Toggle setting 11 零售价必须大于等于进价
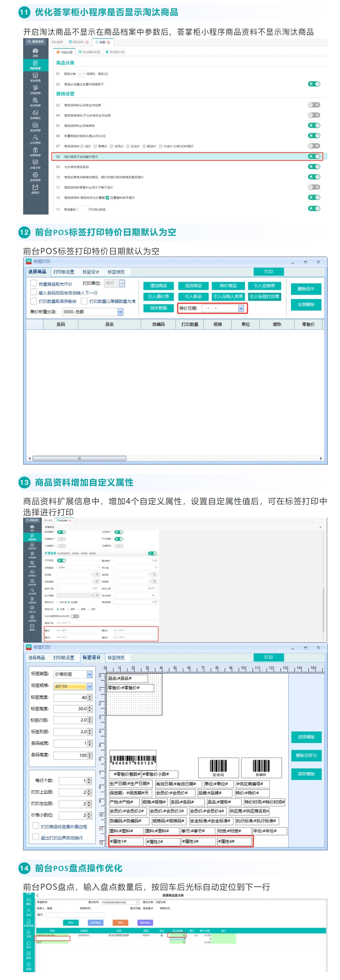 [x=314, y=187]
